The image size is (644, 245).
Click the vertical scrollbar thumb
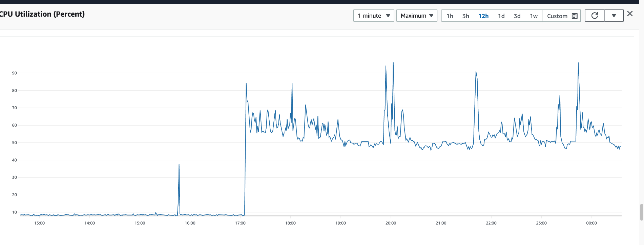click(642, 212)
